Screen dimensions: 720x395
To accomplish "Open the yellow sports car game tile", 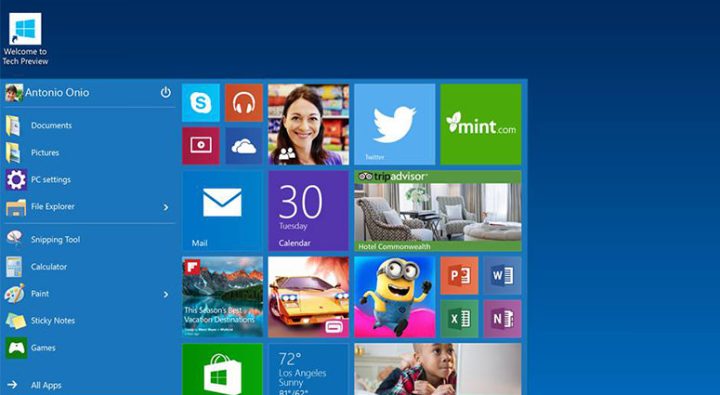I will pos(309,297).
